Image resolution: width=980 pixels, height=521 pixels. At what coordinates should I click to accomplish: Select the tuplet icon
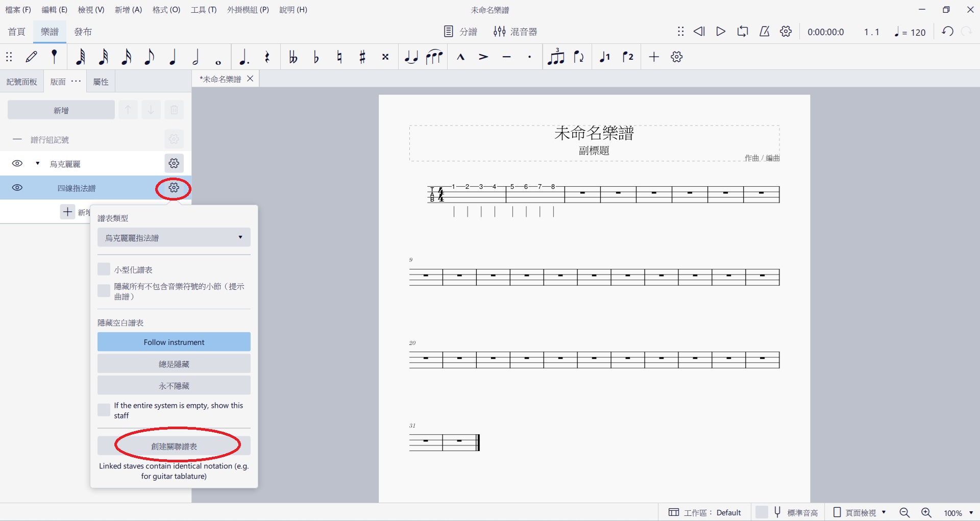coord(555,57)
